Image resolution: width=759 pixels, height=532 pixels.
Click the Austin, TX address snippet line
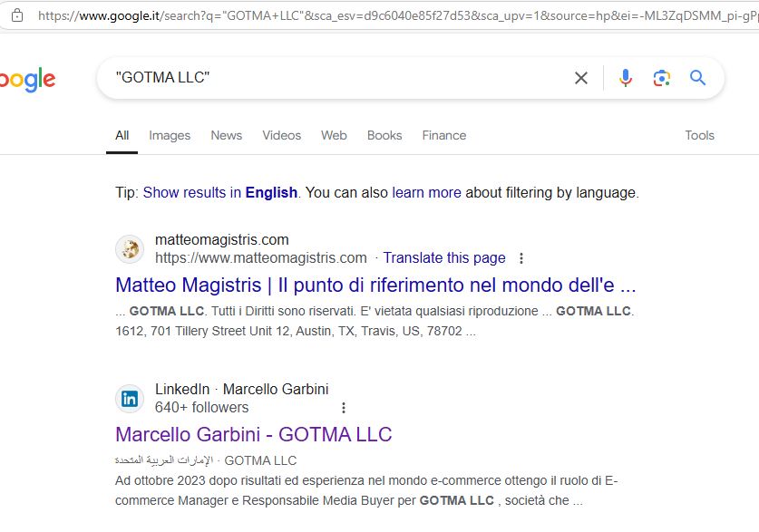point(296,332)
